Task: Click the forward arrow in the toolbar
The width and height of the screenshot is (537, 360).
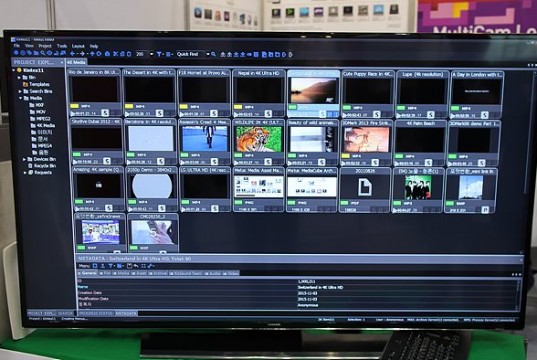Action: point(82,53)
